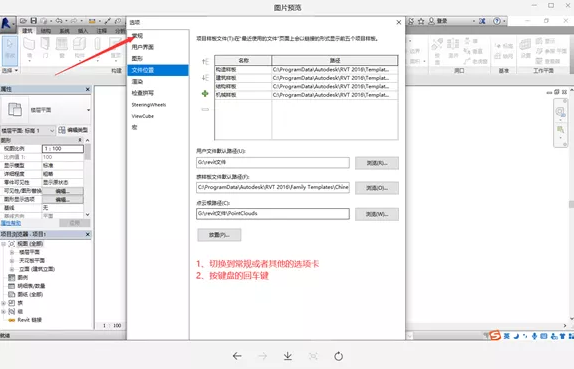Go to previous image with left arrow
Screen dimensions: 574x369
pos(237,356)
